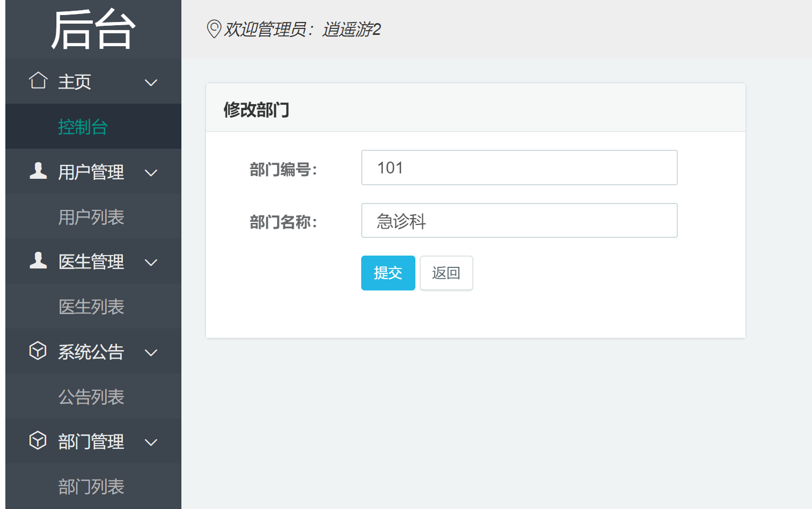Click the home icon beside 主页
This screenshot has width=812, height=509.
pos(38,81)
